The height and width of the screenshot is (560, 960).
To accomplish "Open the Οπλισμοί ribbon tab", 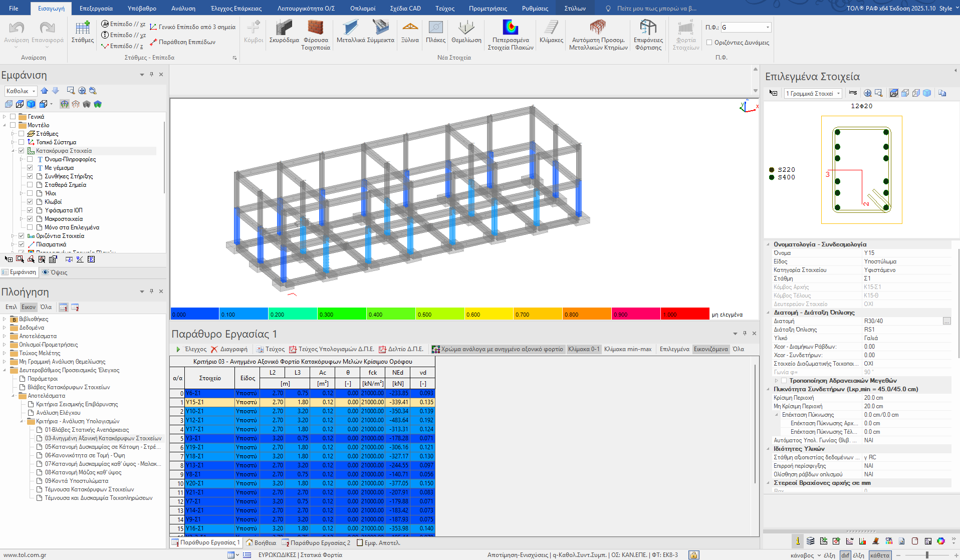I will point(362,9).
